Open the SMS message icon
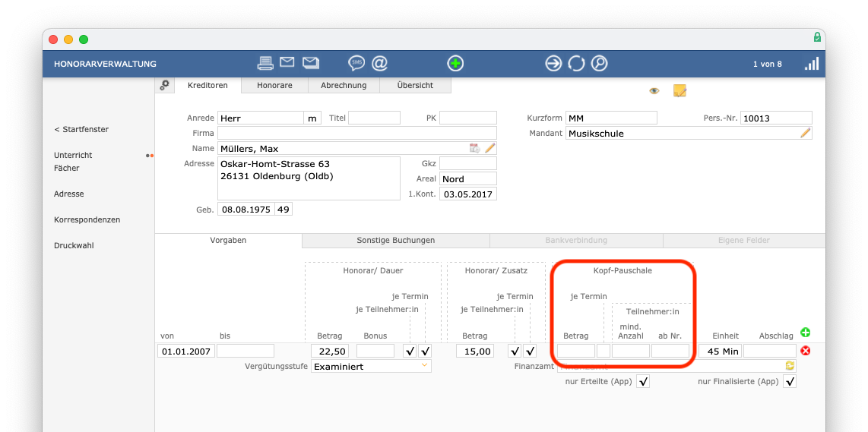This screenshot has width=868, height=432. point(356,63)
